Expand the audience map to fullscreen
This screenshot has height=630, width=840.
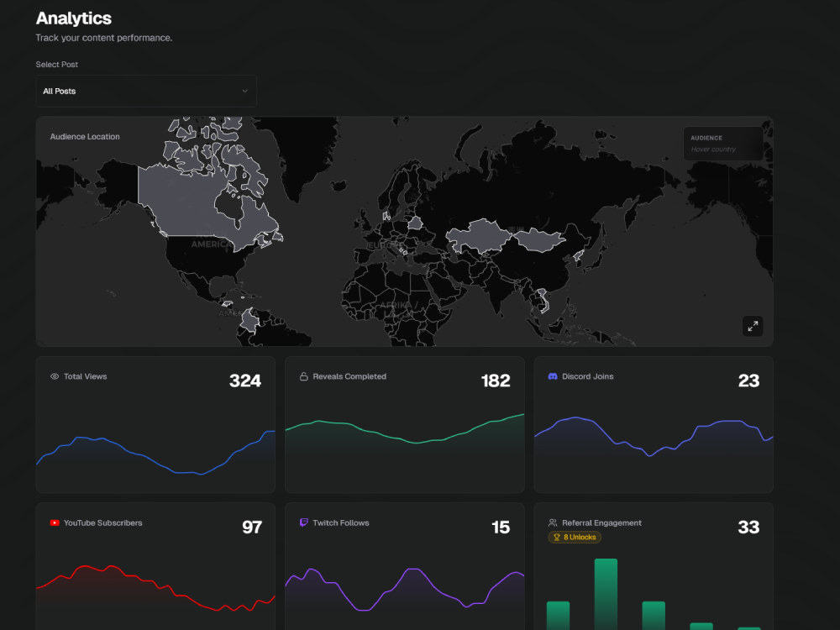753,326
